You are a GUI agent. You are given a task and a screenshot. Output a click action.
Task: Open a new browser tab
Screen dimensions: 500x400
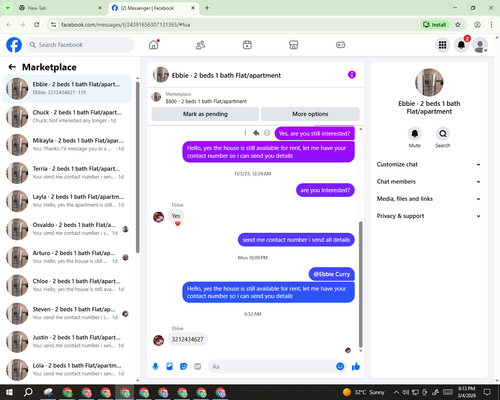point(207,8)
